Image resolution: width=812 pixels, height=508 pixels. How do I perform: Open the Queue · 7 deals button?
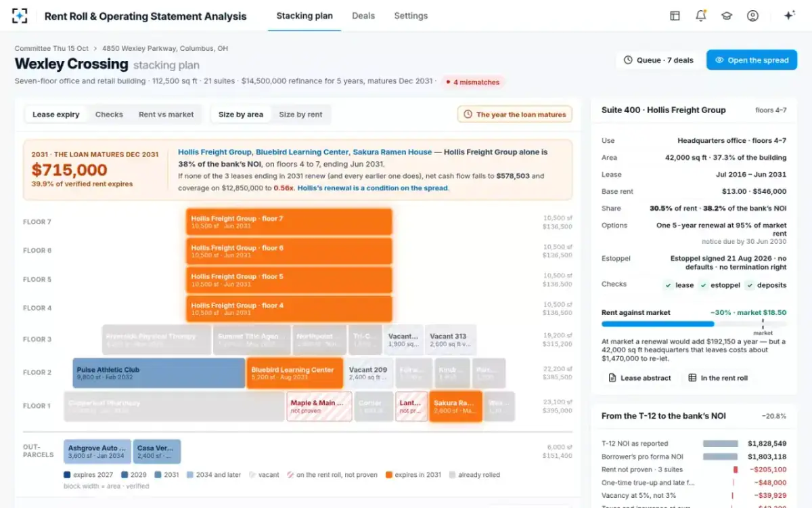point(658,60)
